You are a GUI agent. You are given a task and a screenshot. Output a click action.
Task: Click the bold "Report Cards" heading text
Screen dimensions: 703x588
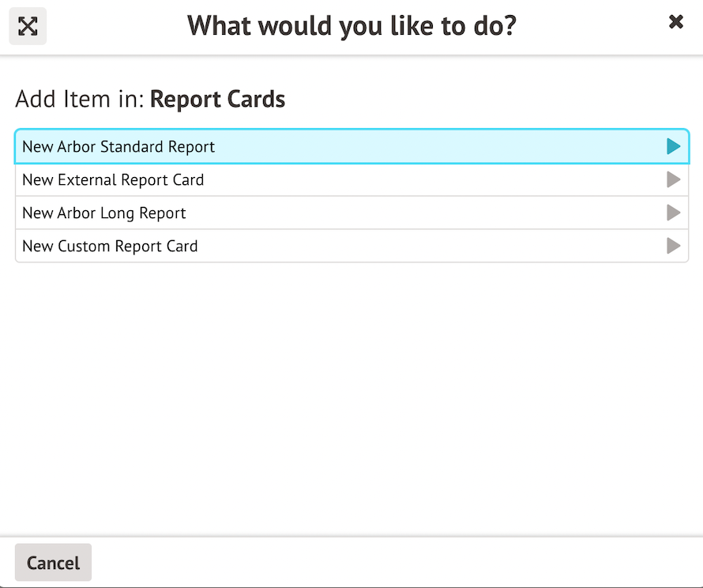[x=217, y=100]
